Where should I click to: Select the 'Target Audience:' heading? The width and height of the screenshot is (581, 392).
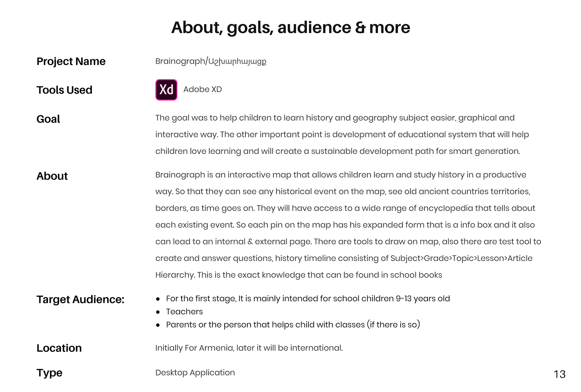click(x=80, y=299)
